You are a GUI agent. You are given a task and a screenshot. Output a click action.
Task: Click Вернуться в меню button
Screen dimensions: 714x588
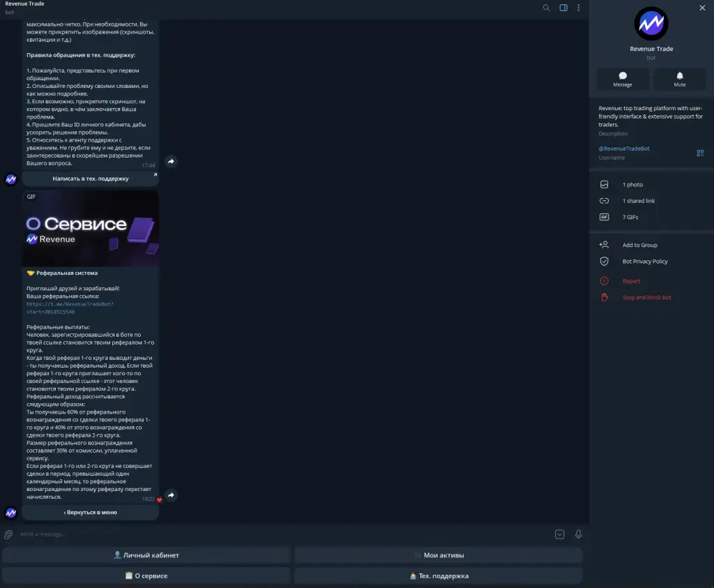click(90, 513)
